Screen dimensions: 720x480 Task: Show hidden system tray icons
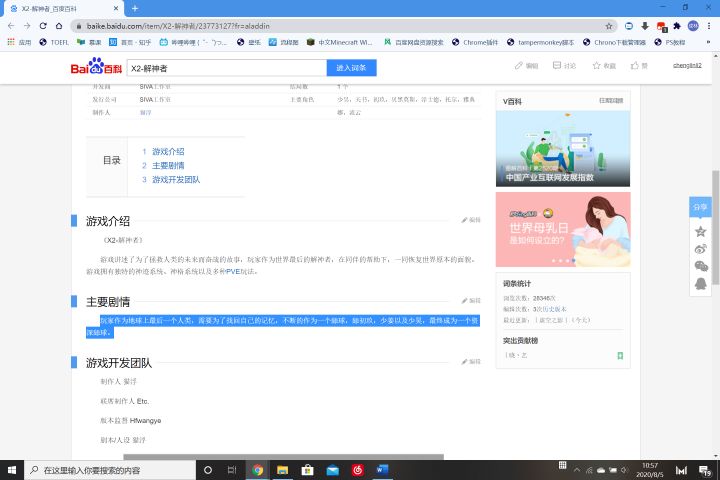click(577, 470)
